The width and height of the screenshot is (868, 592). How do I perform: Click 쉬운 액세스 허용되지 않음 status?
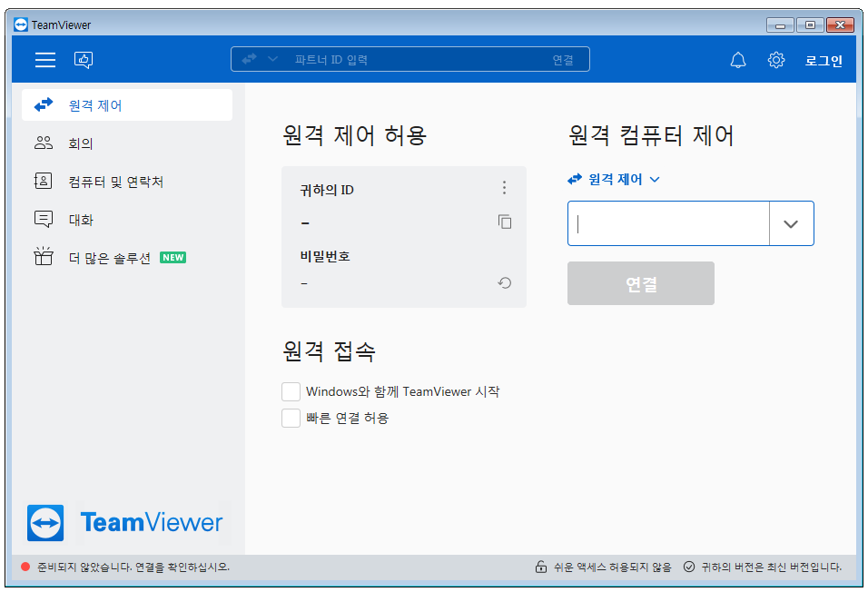point(612,567)
